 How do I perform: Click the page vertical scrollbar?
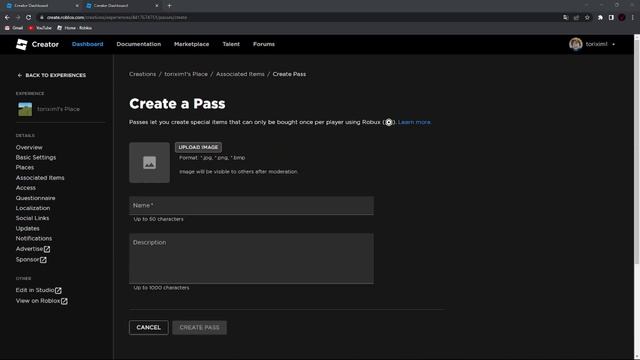click(637, 151)
